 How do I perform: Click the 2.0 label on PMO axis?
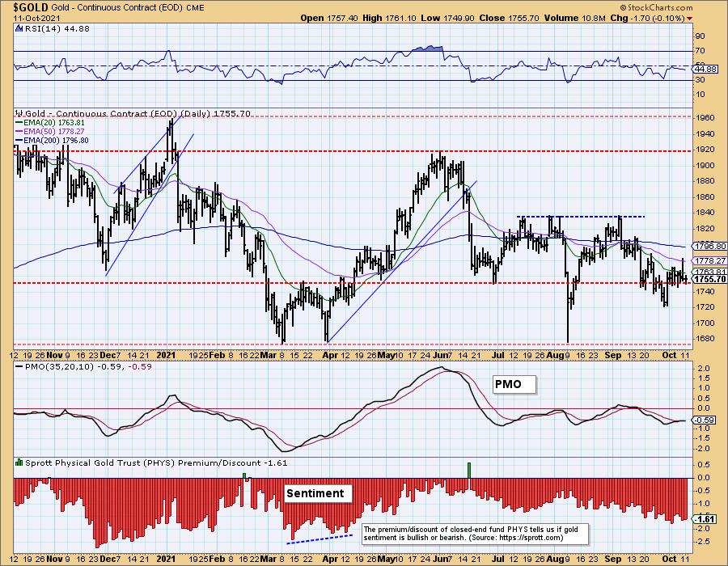point(704,368)
